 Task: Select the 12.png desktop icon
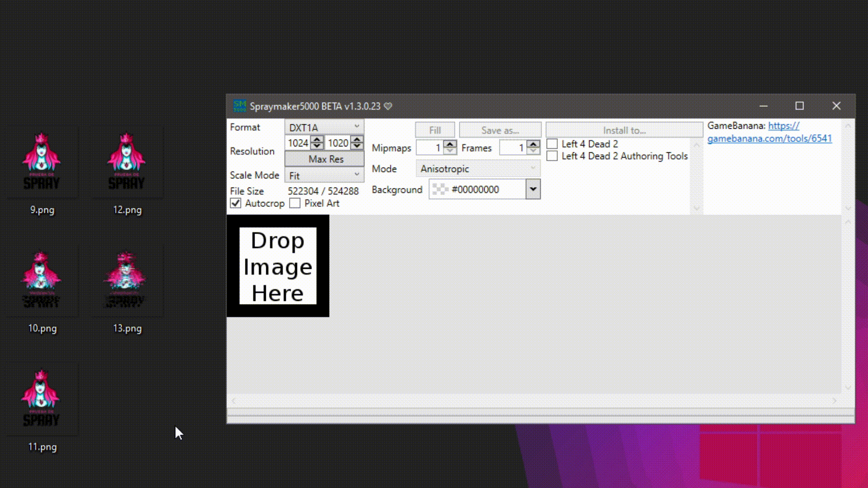click(127, 162)
